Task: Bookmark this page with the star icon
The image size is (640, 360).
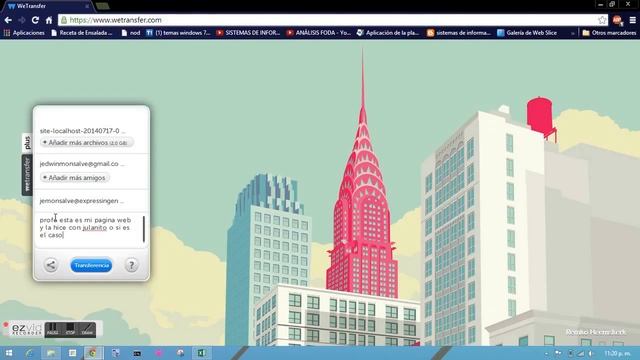Action: pyautogui.click(x=602, y=20)
